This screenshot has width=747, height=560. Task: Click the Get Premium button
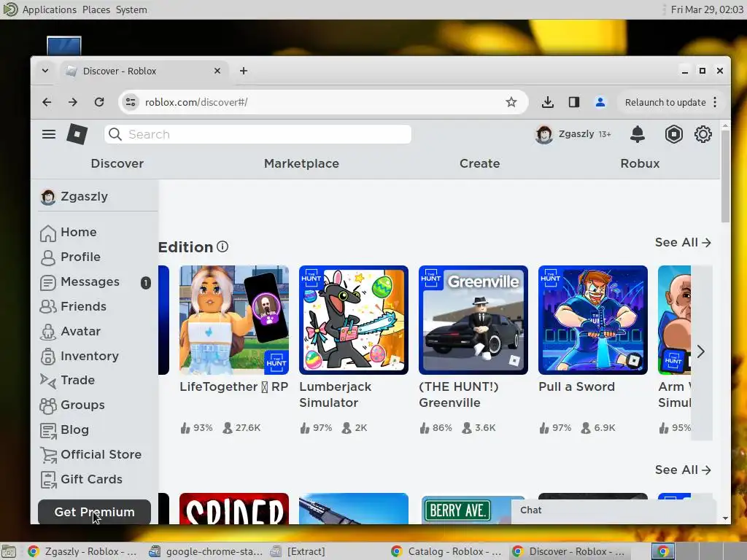click(94, 512)
